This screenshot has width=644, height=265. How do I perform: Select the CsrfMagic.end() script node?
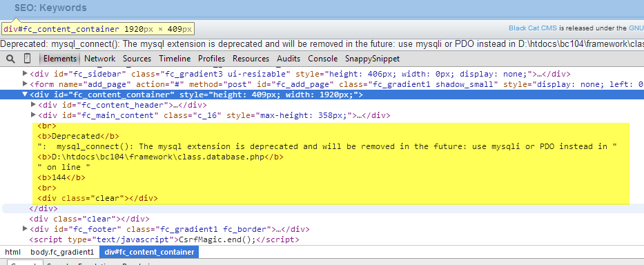pos(164,239)
